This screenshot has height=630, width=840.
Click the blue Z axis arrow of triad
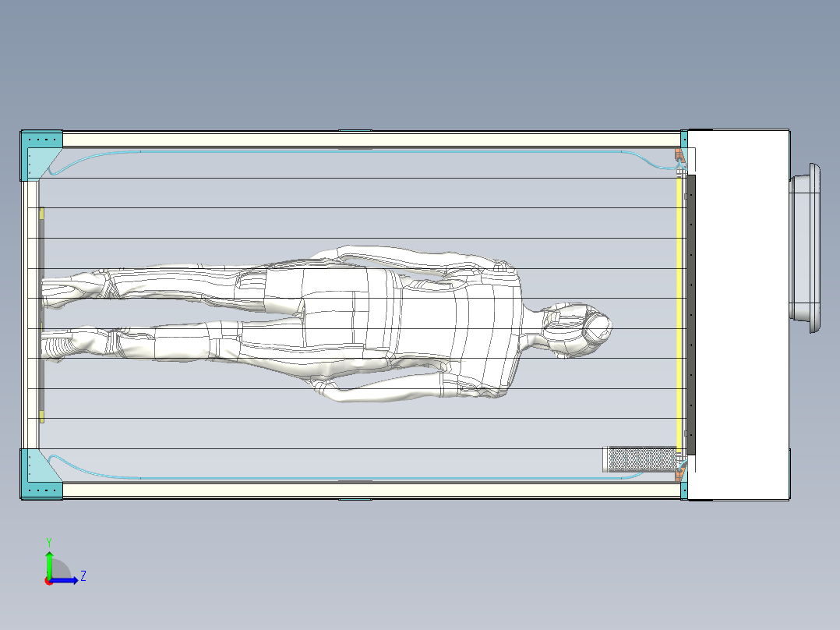point(65,580)
